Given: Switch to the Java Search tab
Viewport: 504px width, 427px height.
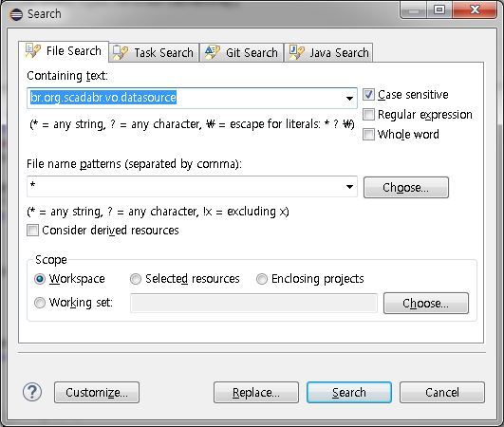Looking at the screenshot, I should click(x=328, y=52).
